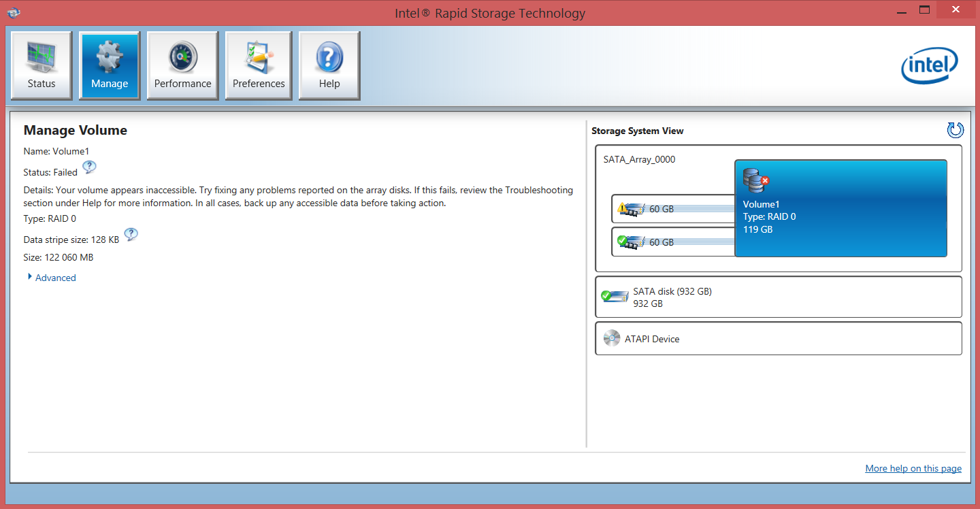Open the Status tab

(x=42, y=65)
